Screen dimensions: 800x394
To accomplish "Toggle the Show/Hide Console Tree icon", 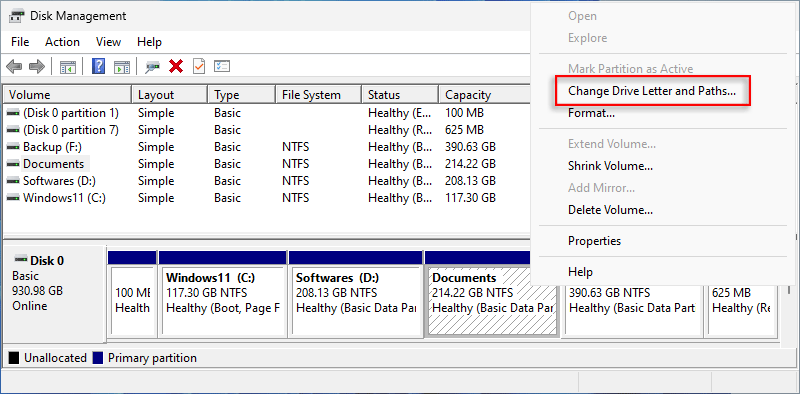I will tap(68, 66).
